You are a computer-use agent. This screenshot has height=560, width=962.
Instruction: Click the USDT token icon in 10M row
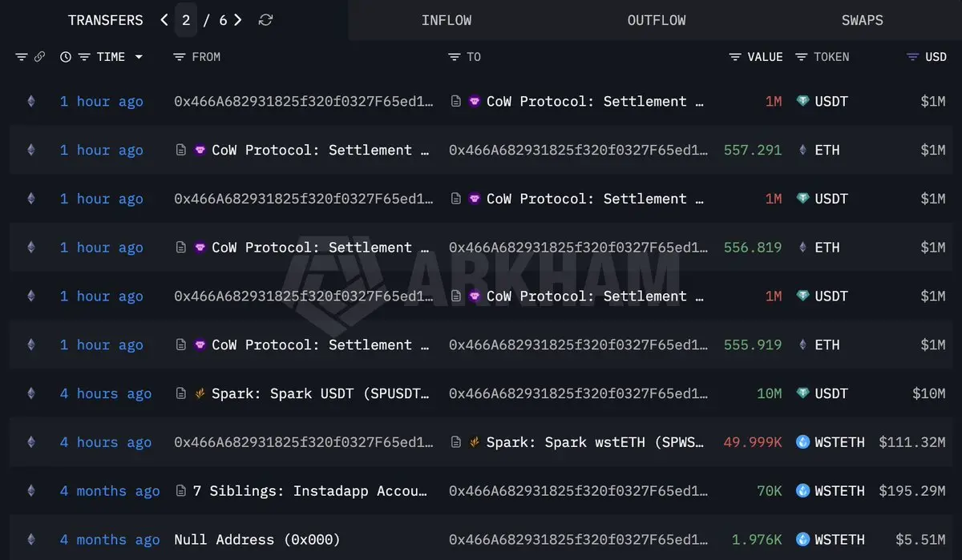[802, 393]
